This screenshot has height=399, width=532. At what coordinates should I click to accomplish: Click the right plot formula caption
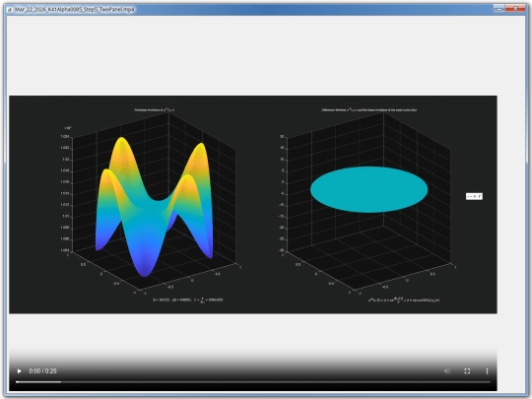(404, 299)
